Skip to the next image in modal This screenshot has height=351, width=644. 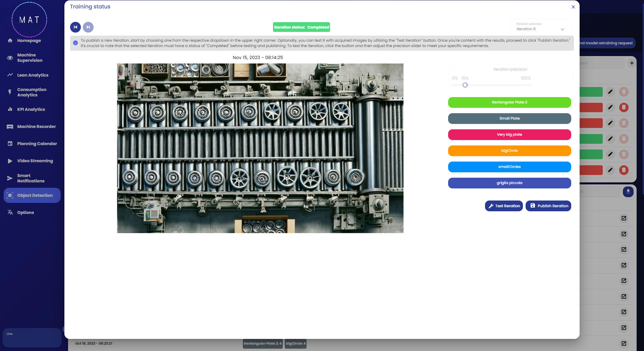pyautogui.click(x=88, y=27)
